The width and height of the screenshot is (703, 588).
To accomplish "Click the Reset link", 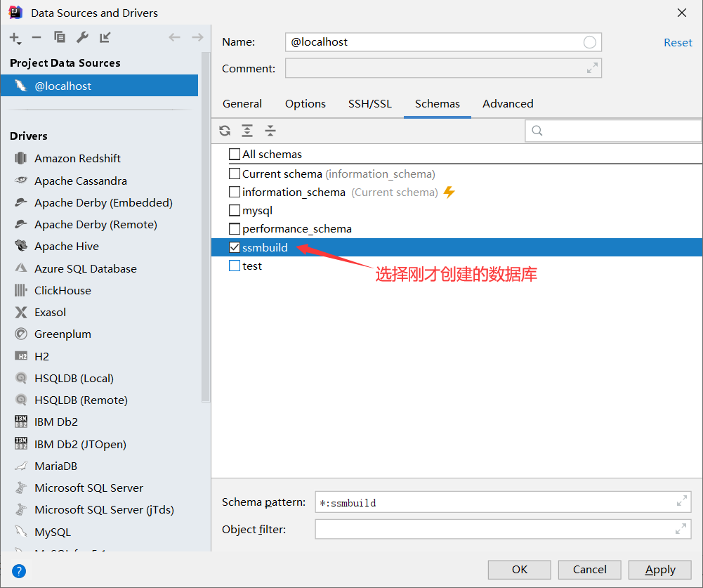I will pyautogui.click(x=678, y=43).
